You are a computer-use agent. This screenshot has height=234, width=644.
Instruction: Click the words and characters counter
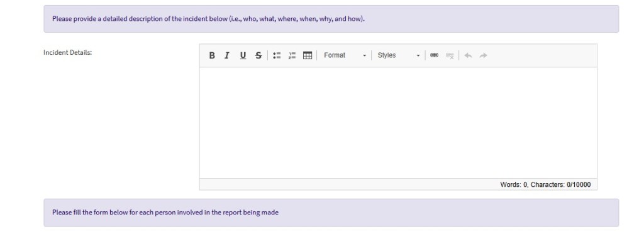click(x=545, y=185)
